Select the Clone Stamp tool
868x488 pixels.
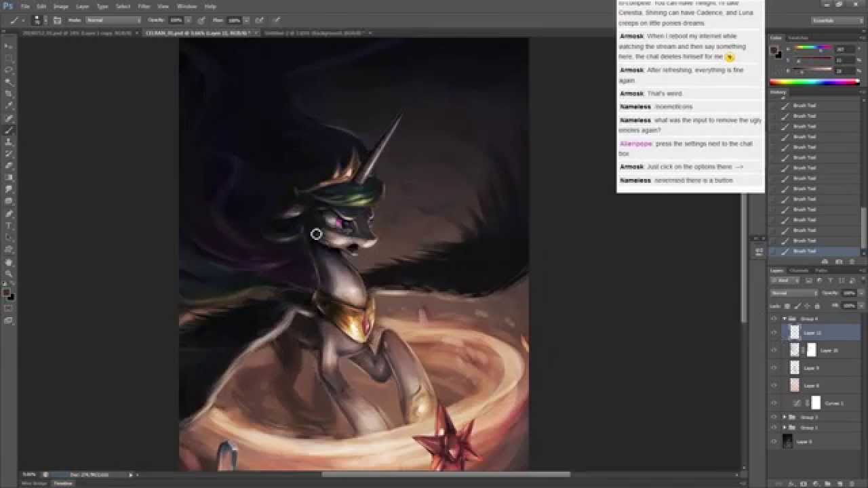click(9, 142)
